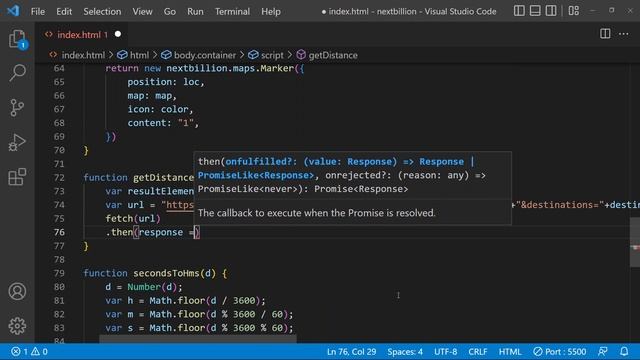Open the Customize Layout control
The width and height of the screenshot is (640, 360).
coord(573,11)
